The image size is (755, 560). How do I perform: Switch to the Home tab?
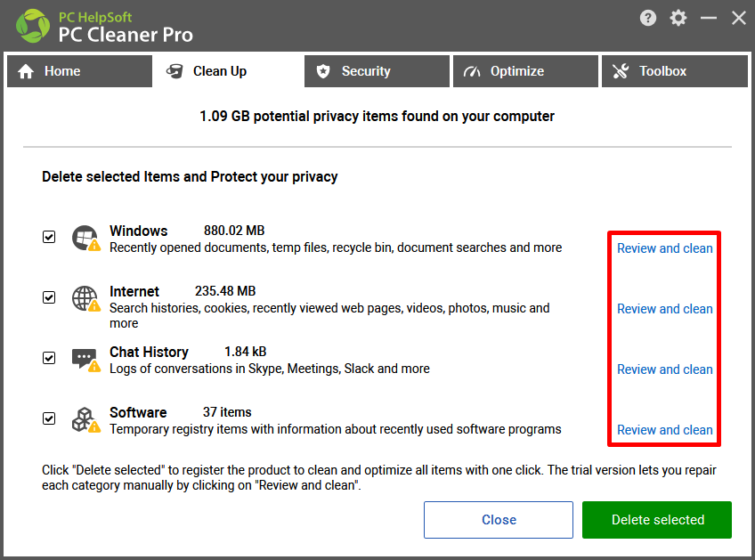click(79, 71)
